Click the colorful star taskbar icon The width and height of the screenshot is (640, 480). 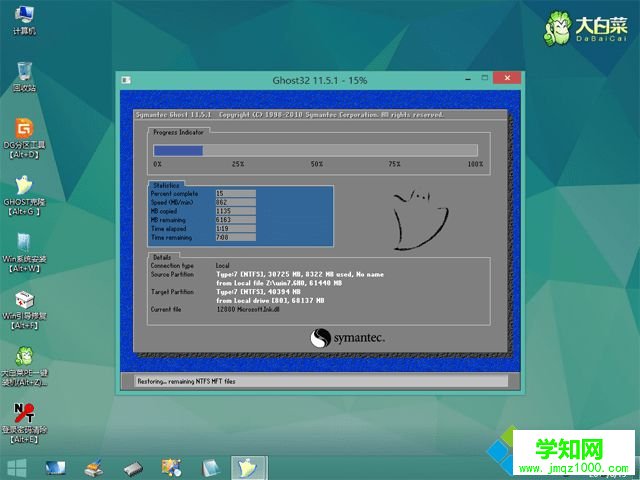(172, 467)
